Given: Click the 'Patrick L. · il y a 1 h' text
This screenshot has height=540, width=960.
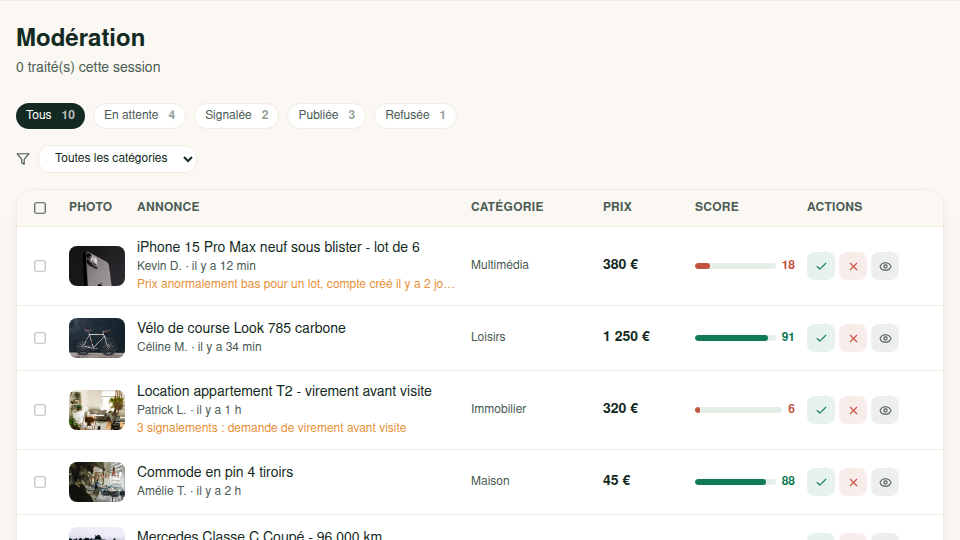Looking at the screenshot, I should 189,410.
